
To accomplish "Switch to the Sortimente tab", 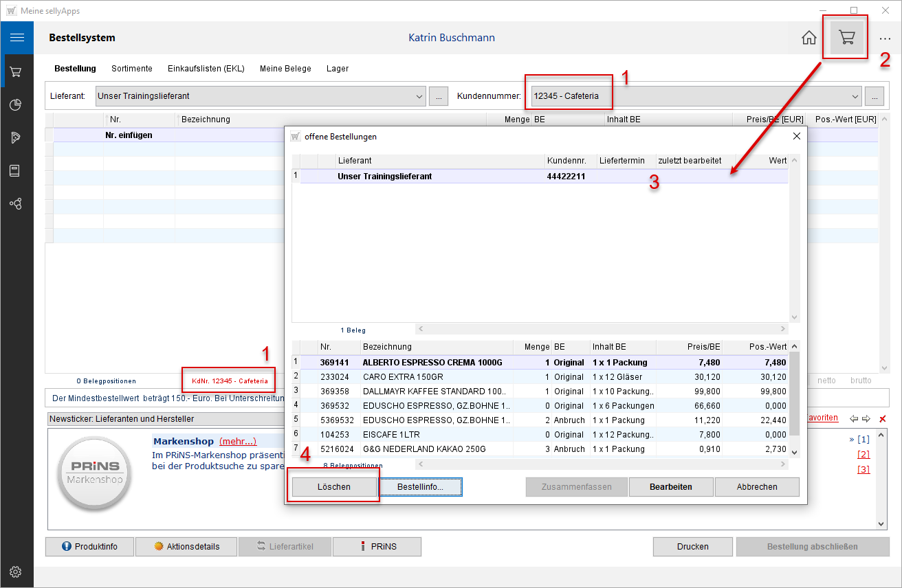I will pyautogui.click(x=132, y=69).
